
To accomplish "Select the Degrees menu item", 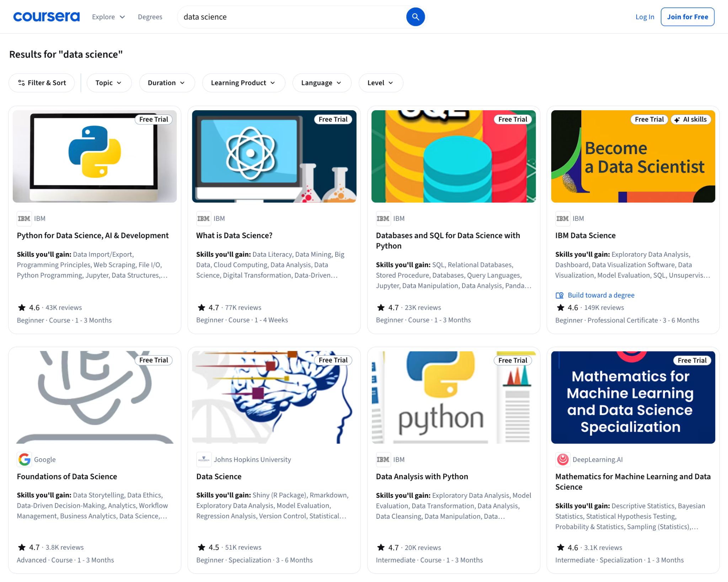I will point(150,17).
